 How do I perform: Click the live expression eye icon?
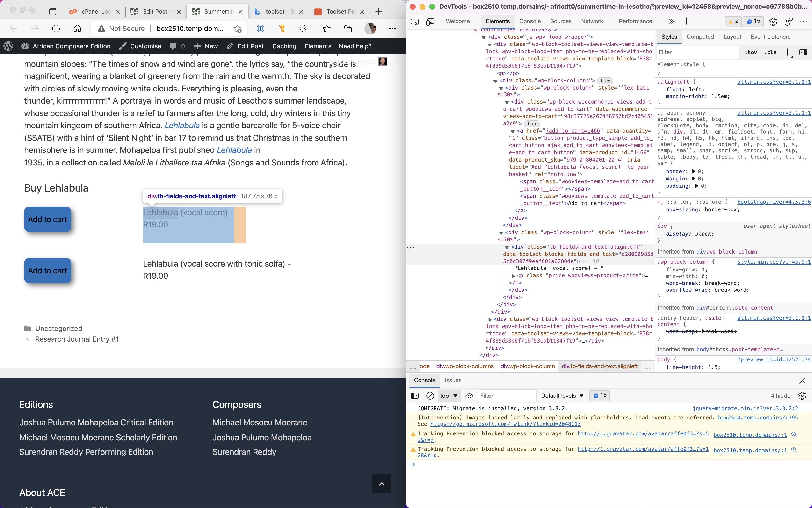(x=469, y=396)
